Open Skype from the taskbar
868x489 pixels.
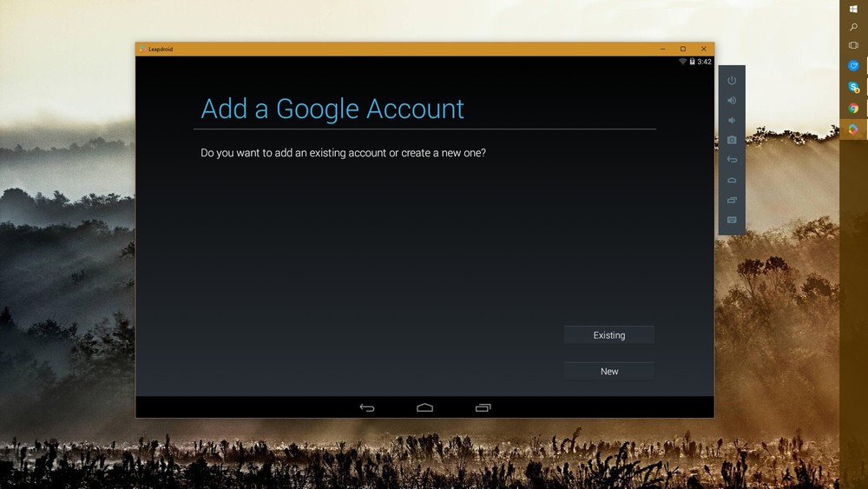(853, 87)
